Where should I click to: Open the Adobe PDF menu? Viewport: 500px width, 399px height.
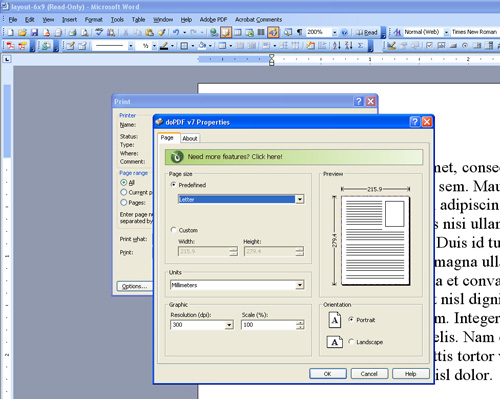point(213,20)
